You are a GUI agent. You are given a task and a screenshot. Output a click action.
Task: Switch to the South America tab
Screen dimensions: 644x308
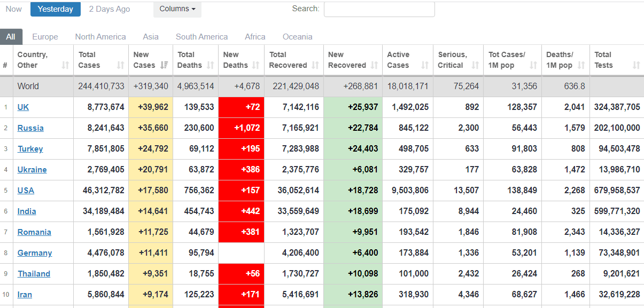201,37
